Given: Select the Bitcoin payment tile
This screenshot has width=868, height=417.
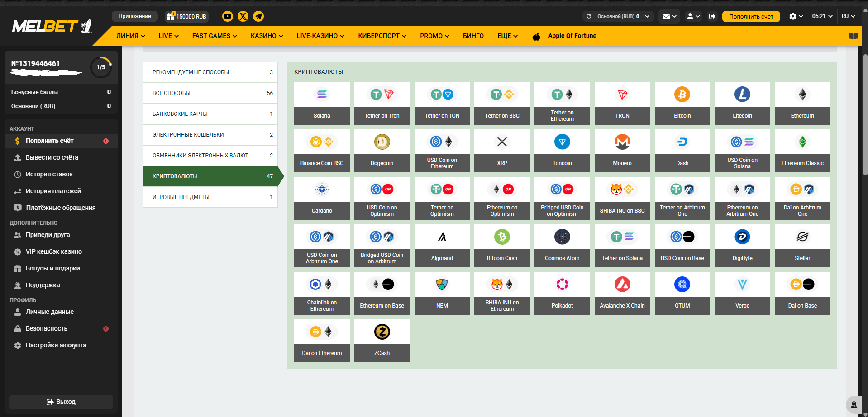Looking at the screenshot, I should [x=682, y=103].
